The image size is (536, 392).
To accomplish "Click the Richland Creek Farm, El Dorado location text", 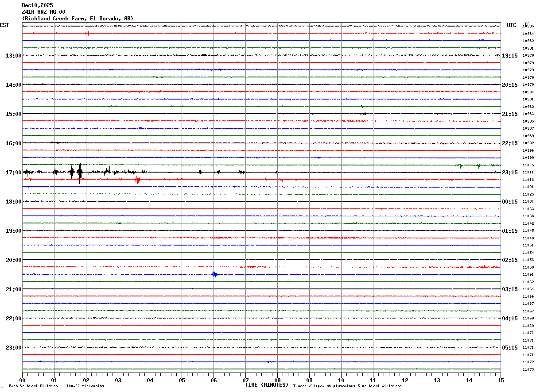I will pos(78,19).
